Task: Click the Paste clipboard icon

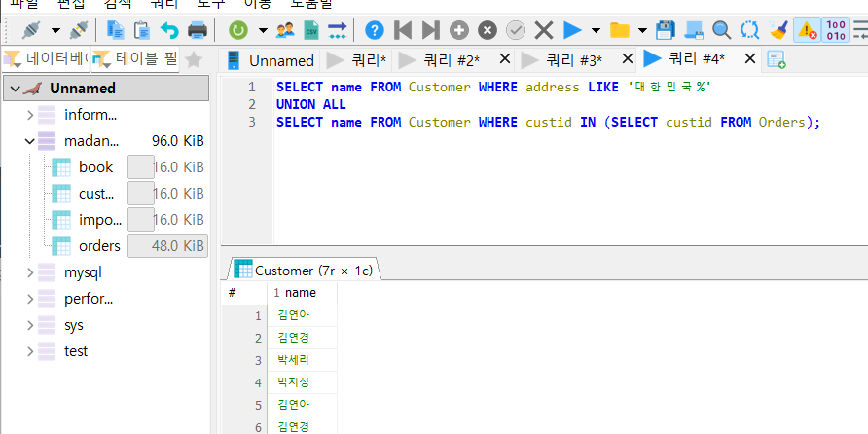Action: click(142, 30)
